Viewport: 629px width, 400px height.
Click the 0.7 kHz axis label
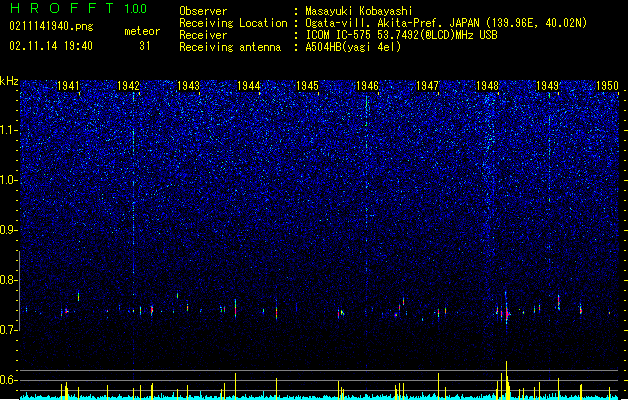coord(8,330)
